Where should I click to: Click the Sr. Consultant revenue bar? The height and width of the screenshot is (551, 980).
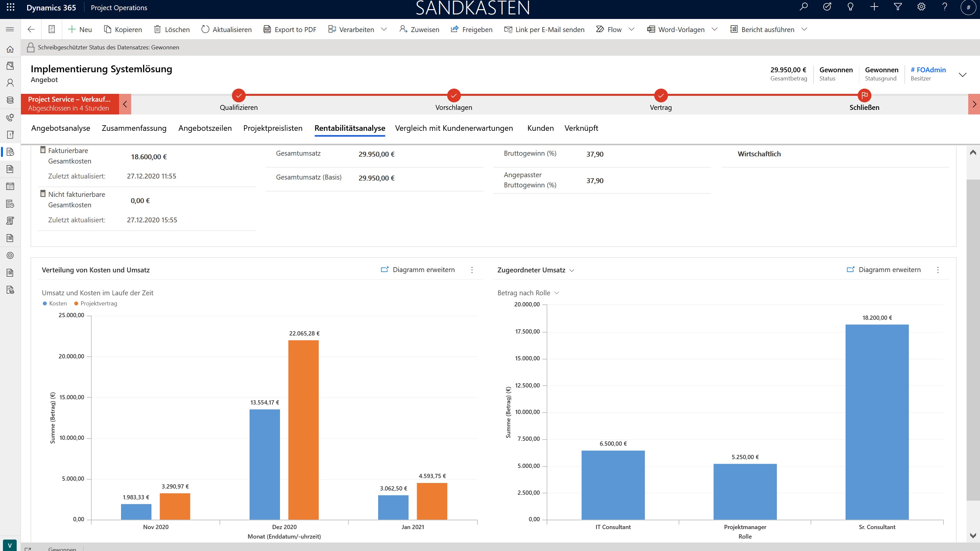click(877, 422)
